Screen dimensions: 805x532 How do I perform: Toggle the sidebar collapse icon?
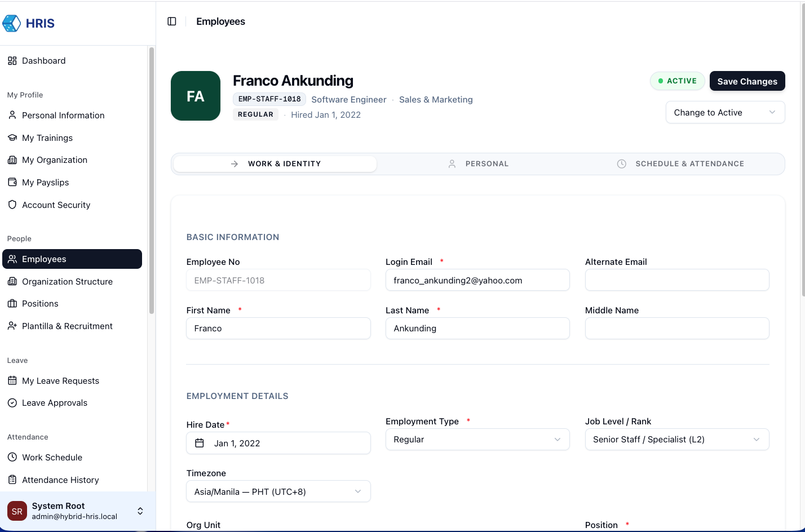(x=172, y=21)
